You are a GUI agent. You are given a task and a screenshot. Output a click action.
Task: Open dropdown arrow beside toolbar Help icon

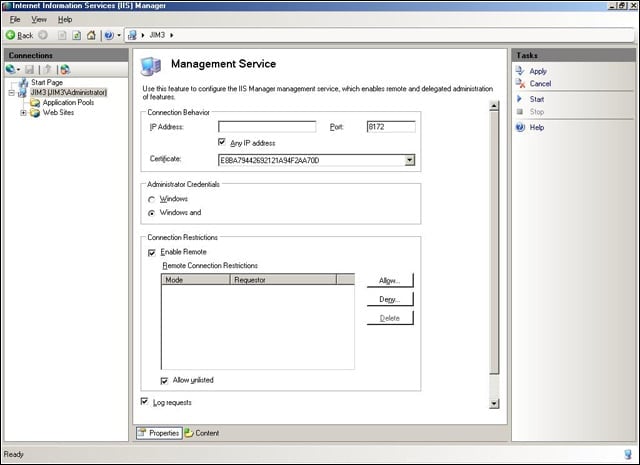119,36
